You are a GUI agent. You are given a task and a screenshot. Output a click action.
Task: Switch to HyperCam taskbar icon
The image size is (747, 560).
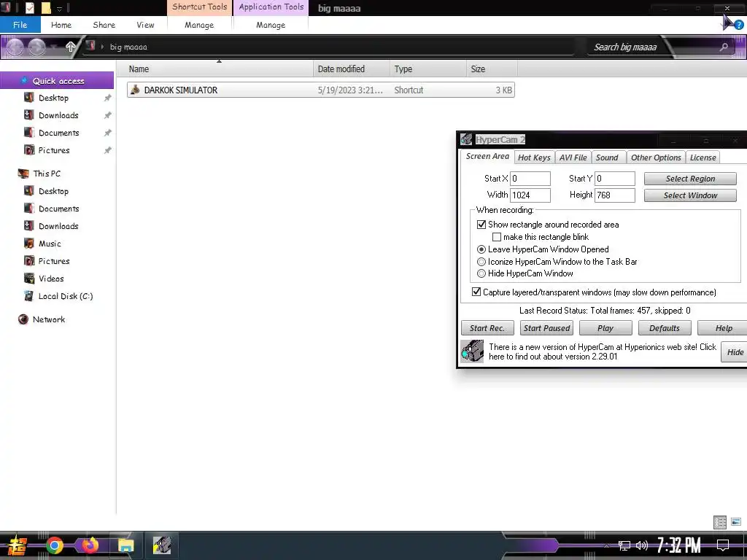(x=162, y=545)
